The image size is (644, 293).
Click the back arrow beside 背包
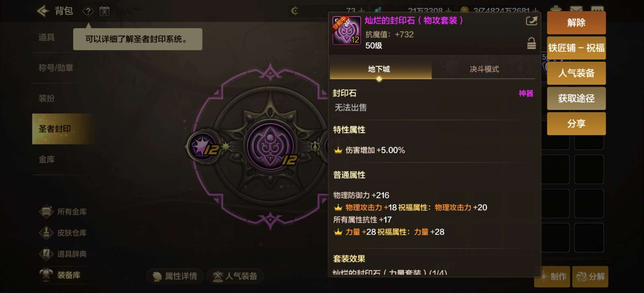[43, 11]
